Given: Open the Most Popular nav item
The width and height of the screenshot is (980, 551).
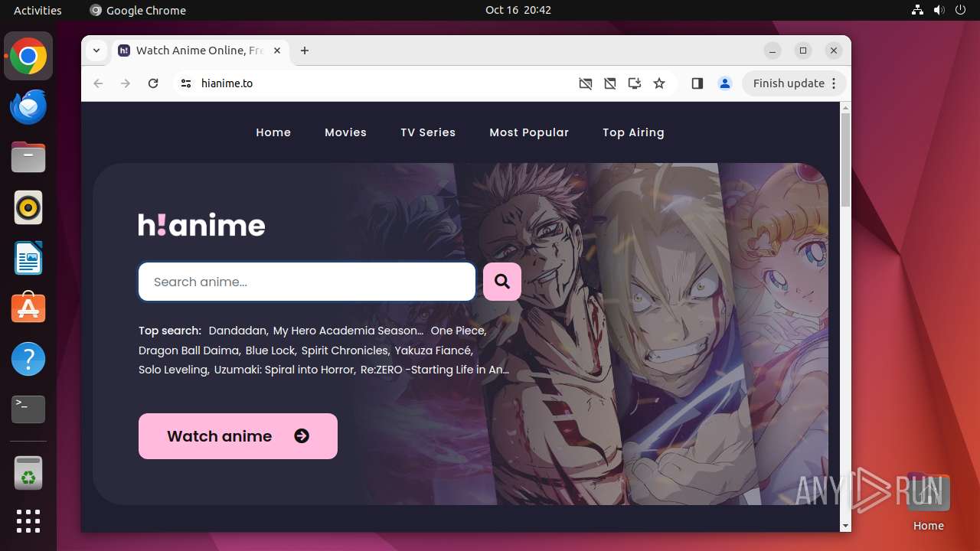Looking at the screenshot, I should [x=529, y=132].
